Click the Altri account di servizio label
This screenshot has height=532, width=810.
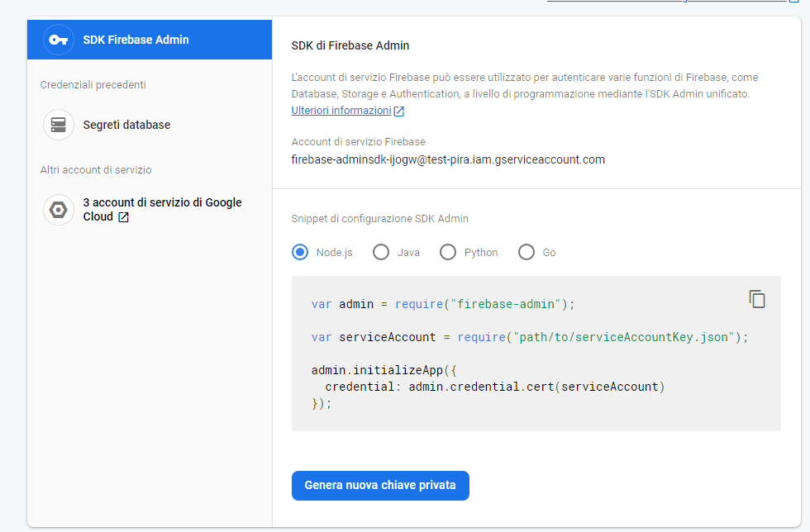tap(96, 170)
